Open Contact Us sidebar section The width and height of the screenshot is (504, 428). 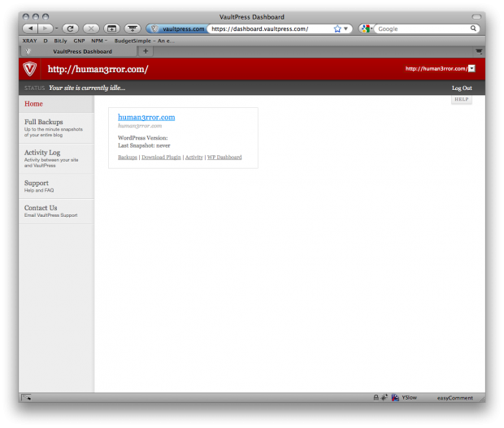coord(56,211)
